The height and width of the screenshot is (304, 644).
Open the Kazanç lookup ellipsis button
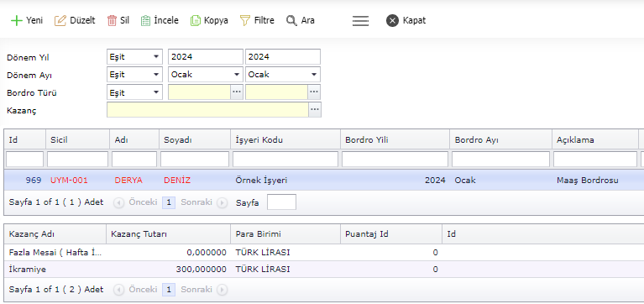click(315, 110)
